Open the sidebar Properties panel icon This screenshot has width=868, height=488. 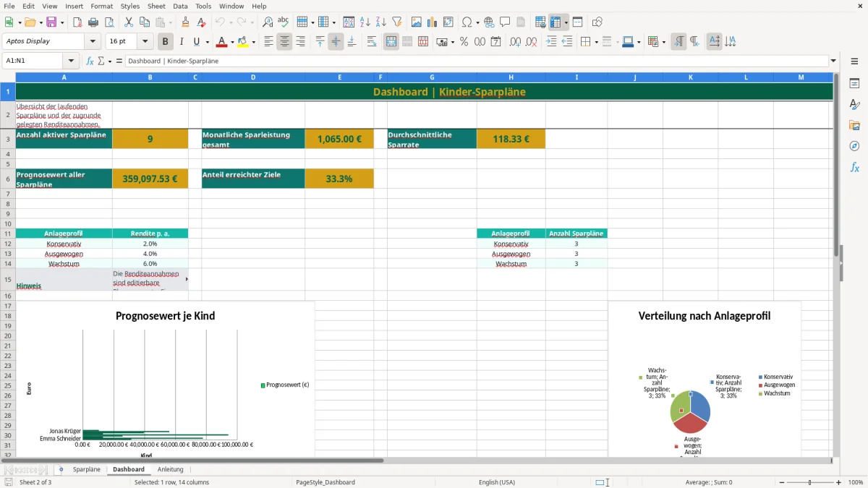(x=854, y=84)
